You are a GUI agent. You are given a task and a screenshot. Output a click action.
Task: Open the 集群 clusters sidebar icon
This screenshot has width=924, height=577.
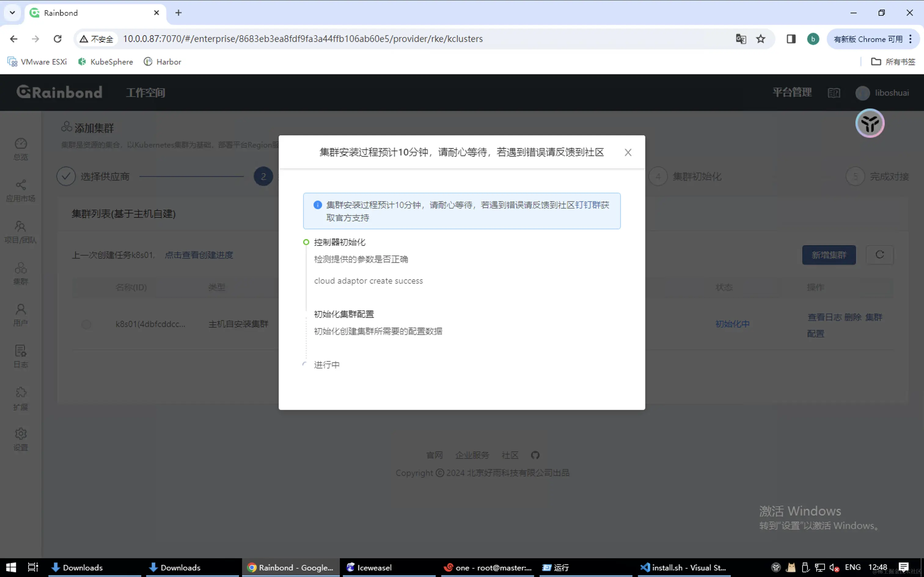click(x=20, y=273)
